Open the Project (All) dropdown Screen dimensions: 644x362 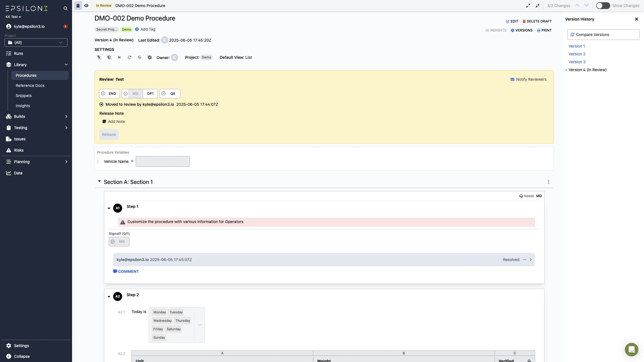(x=36, y=42)
